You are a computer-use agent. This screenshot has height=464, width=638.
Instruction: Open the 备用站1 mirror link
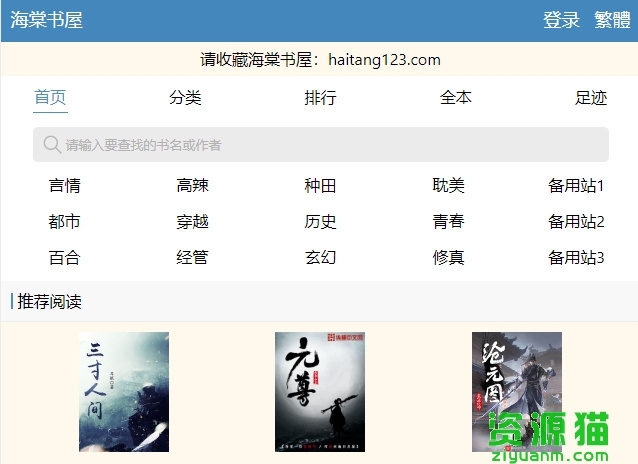tap(576, 186)
